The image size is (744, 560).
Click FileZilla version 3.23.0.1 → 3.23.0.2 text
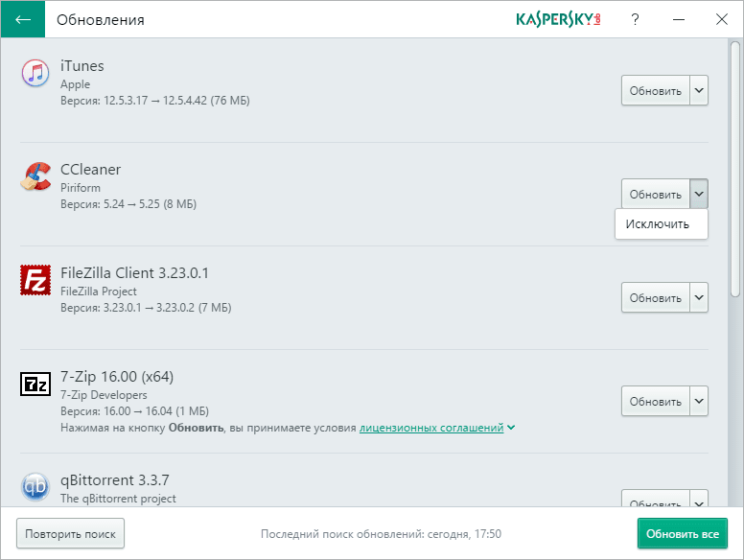[x=146, y=308]
